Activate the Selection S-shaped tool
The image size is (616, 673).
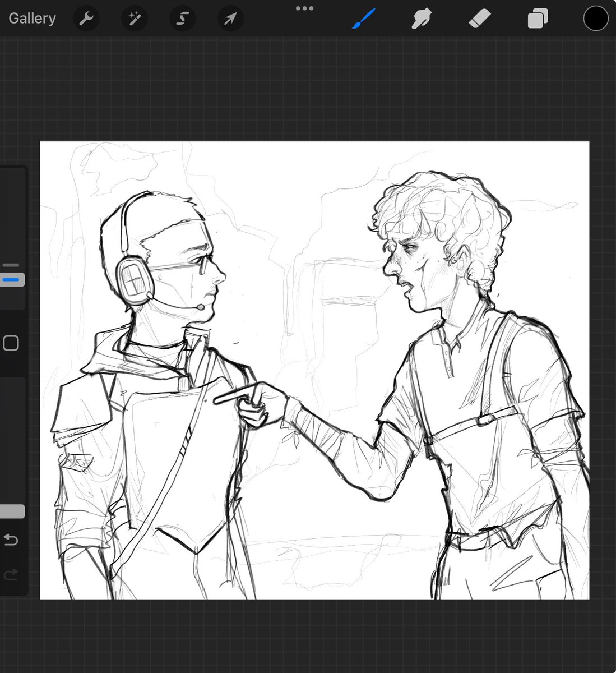click(183, 19)
